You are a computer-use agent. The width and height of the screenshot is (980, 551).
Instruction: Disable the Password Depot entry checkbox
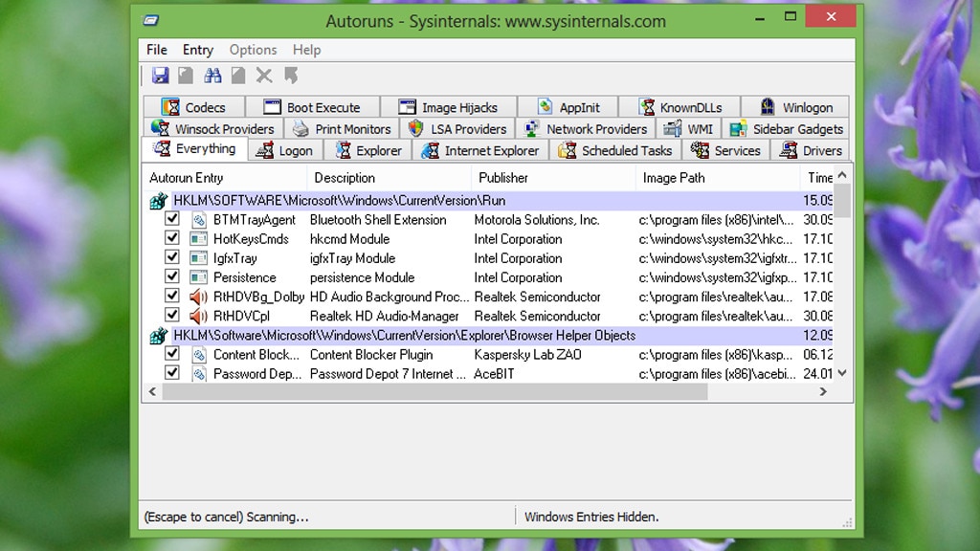(172, 373)
